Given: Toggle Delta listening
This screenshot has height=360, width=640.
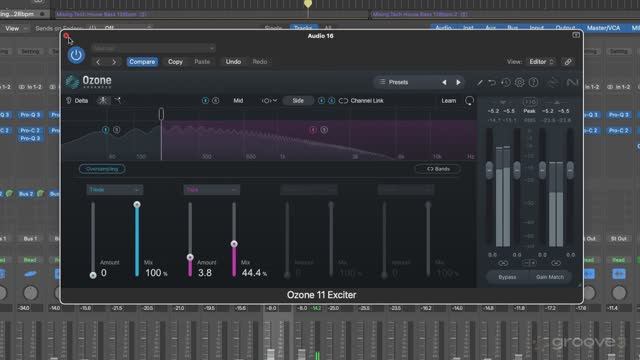Looking at the screenshot, I should point(77,100).
